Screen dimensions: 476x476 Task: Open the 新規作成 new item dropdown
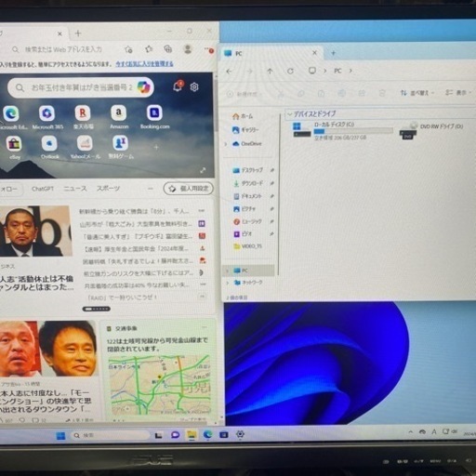pyautogui.click(x=245, y=94)
